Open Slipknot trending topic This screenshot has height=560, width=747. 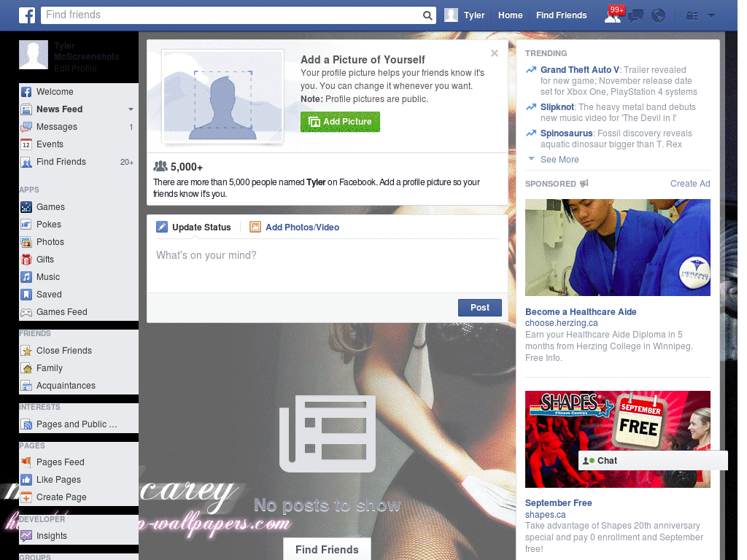557,107
